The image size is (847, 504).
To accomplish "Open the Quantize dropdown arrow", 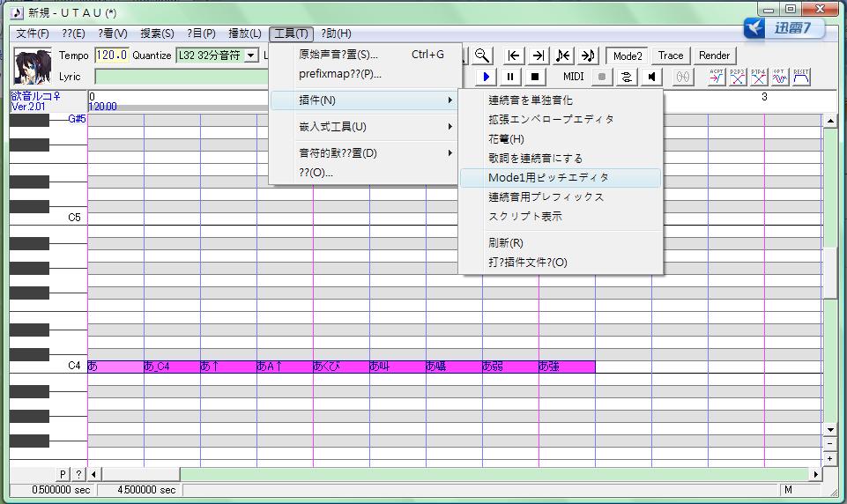I will [251, 56].
